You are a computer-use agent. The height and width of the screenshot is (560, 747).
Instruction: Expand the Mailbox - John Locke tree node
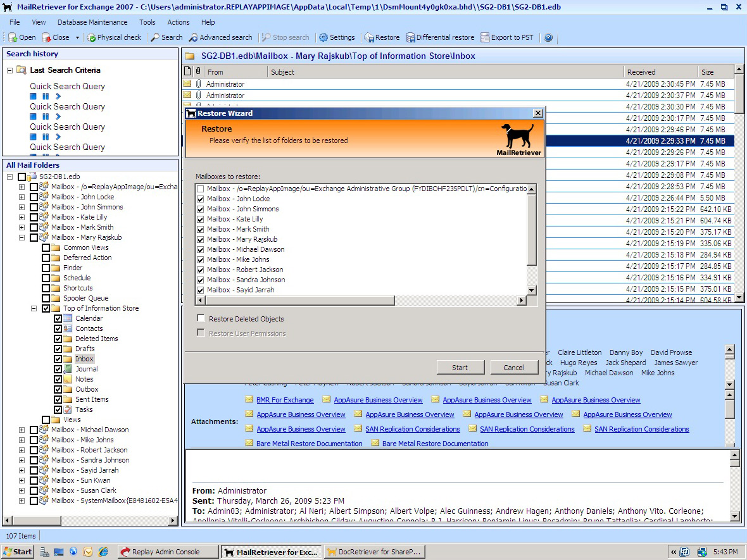point(22,197)
